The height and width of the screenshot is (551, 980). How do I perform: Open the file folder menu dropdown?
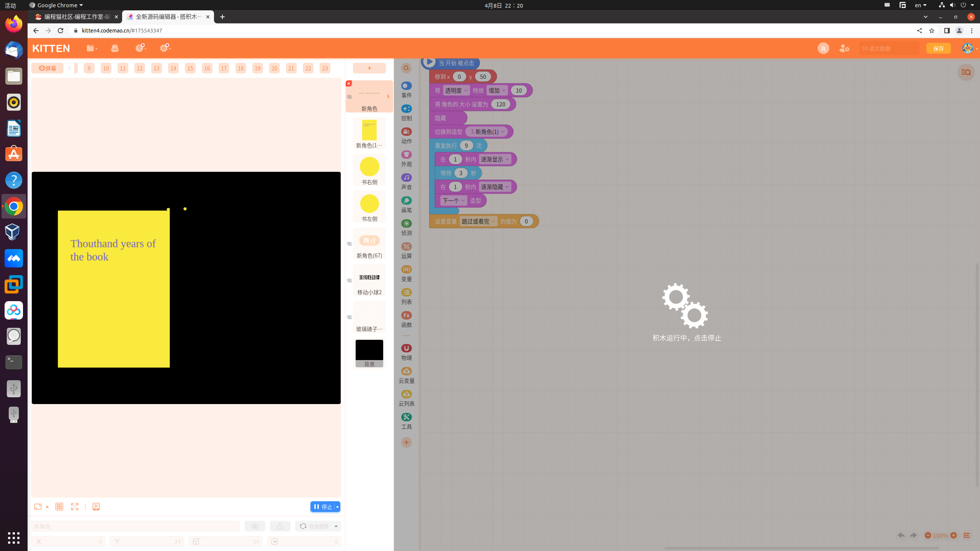[x=92, y=48]
